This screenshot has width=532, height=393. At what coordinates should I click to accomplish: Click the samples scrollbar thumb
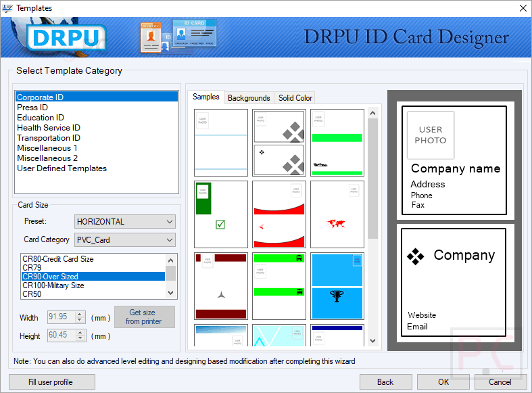372,179
